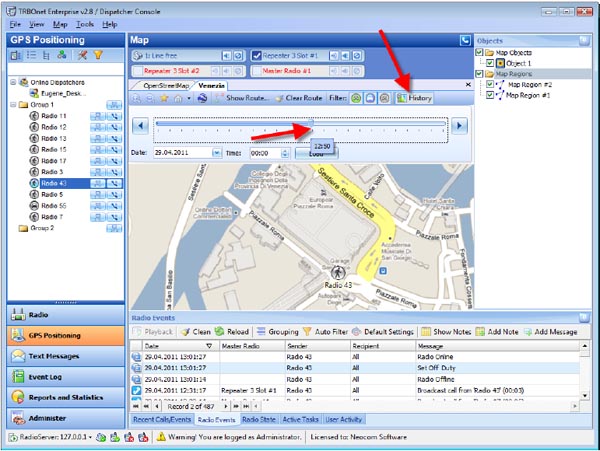Click Reload in Radio Events toolbar
Viewport: 600px width, 451px height.
(232, 332)
